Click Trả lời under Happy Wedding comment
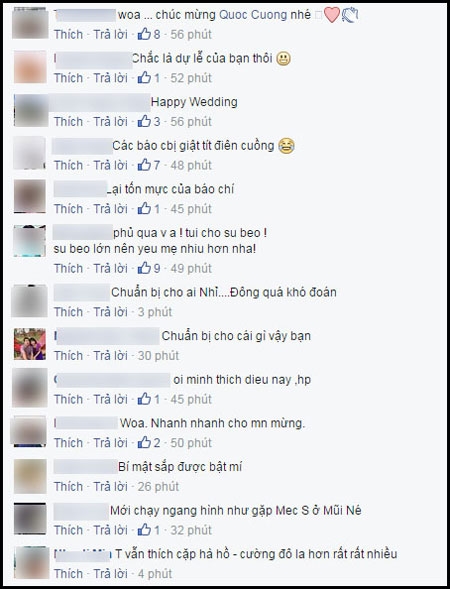The width and height of the screenshot is (450, 589). [x=110, y=121]
